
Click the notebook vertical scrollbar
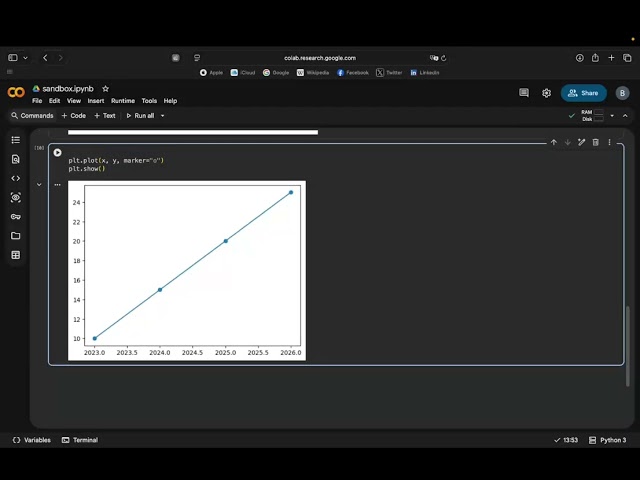click(x=628, y=345)
